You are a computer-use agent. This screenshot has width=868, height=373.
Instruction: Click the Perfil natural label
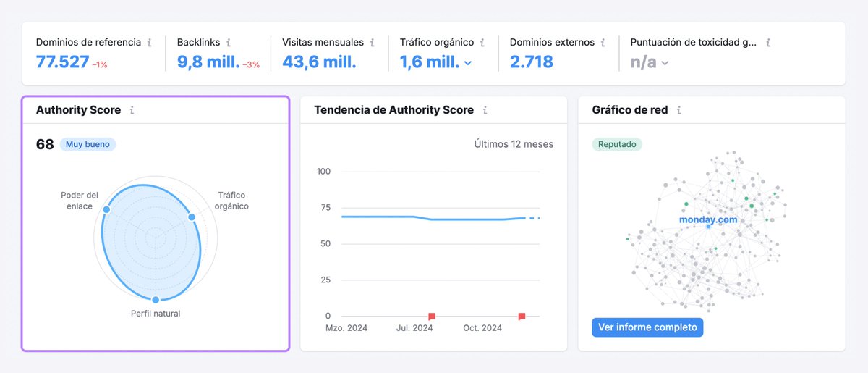tap(156, 314)
